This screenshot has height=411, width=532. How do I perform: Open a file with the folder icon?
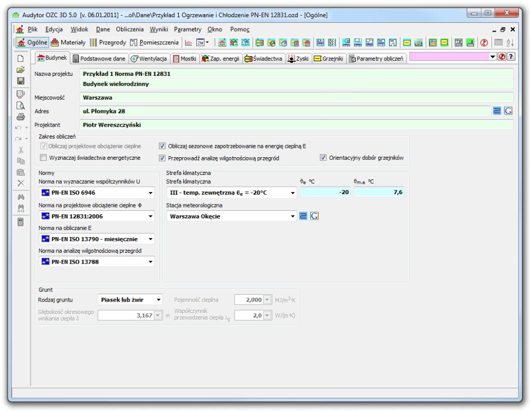[21, 70]
